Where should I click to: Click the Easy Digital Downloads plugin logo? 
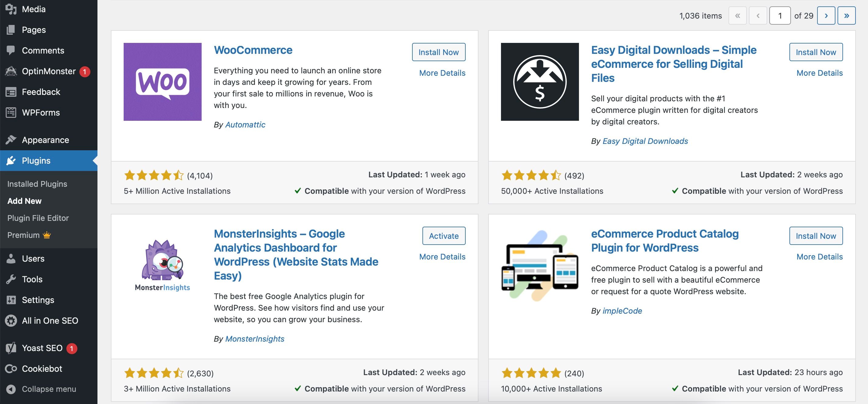pyautogui.click(x=540, y=82)
